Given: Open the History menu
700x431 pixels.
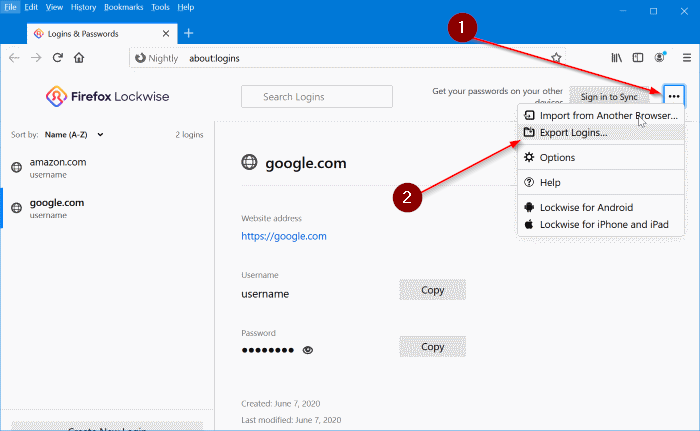Looking at the screenshot, I should (83, 7).
